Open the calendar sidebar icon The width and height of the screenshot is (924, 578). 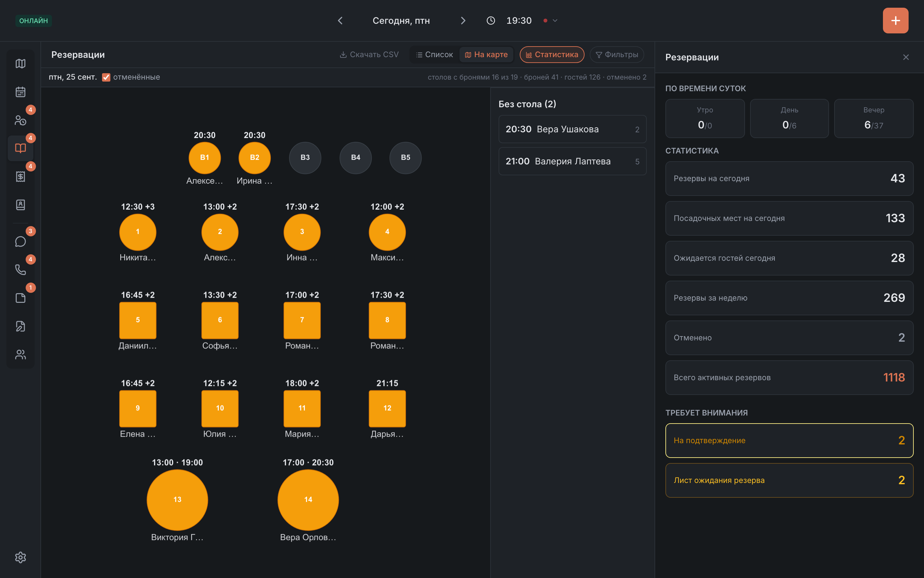(20, 92)
